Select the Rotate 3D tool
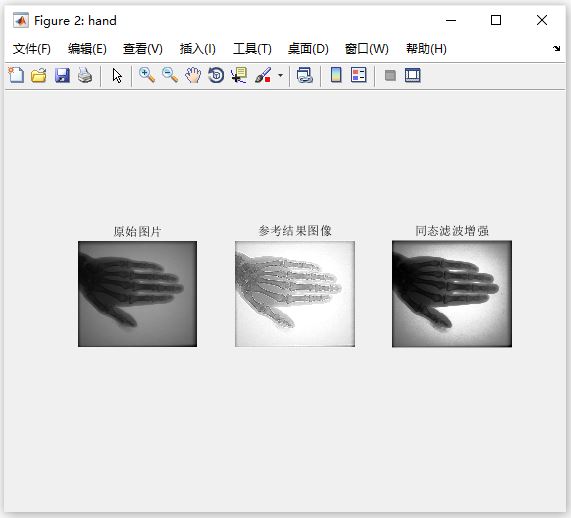This screenshot has width=571, height=518. pos(216,75)
